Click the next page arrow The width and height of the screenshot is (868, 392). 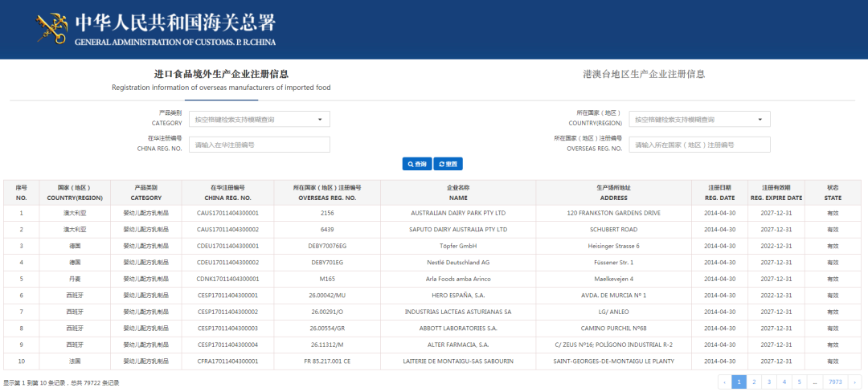click(854, 382)
